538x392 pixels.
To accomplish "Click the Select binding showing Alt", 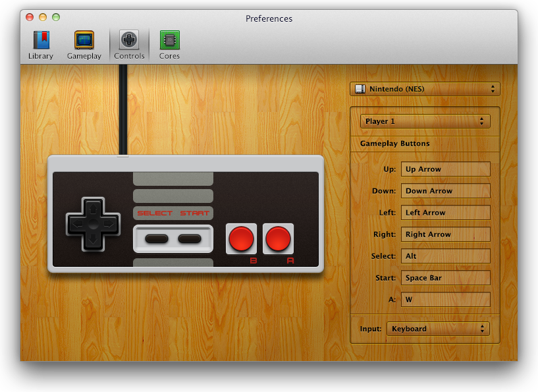I will click(x=445, y=256).
